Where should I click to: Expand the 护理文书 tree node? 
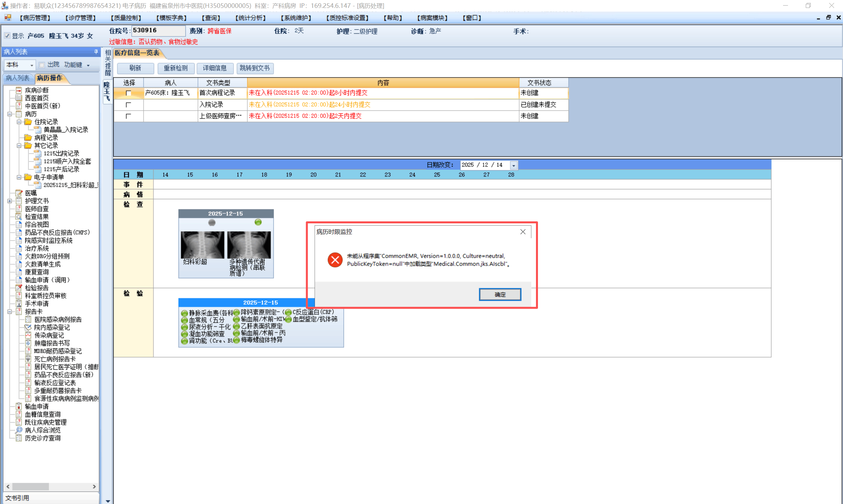pos(10,201)
